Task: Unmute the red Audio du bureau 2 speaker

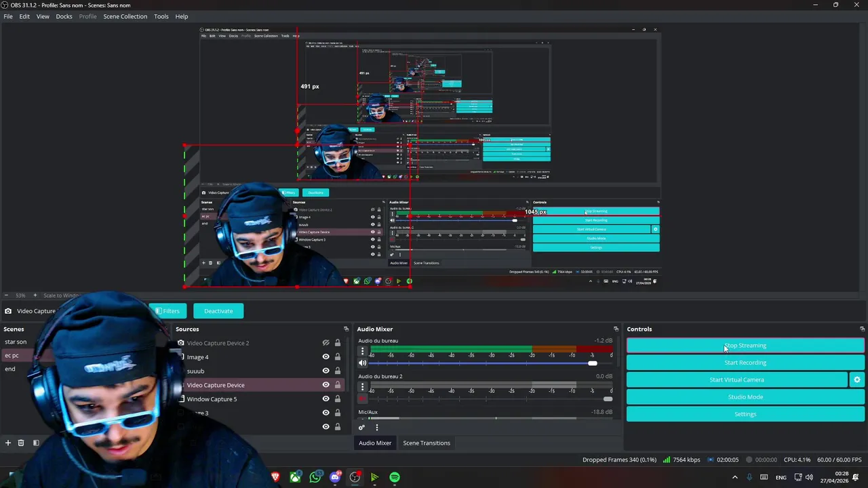Action: point(362,399)
